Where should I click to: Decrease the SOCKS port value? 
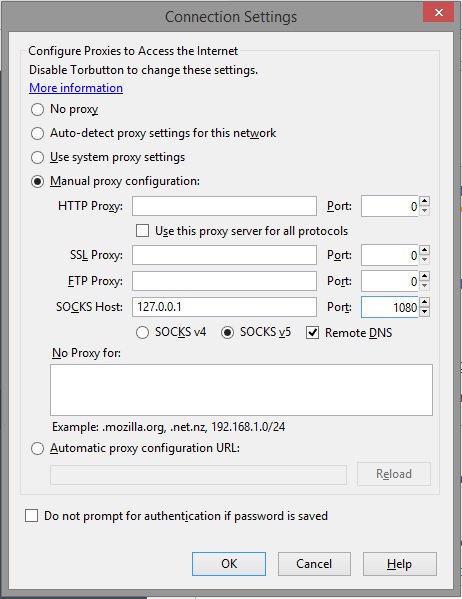click(425, 312)
